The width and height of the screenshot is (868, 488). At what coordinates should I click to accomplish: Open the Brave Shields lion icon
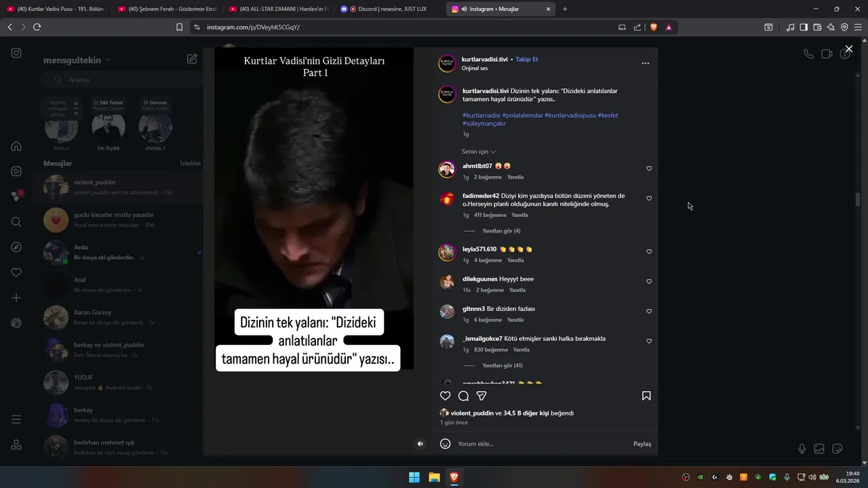654,27
